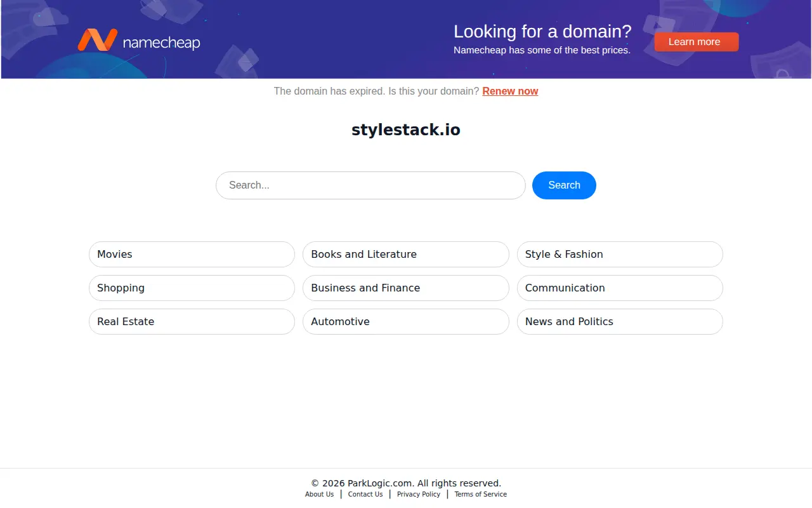Click the Namecheap logo icon
Viewport: 812px width, 508px height.
point(97,40)
